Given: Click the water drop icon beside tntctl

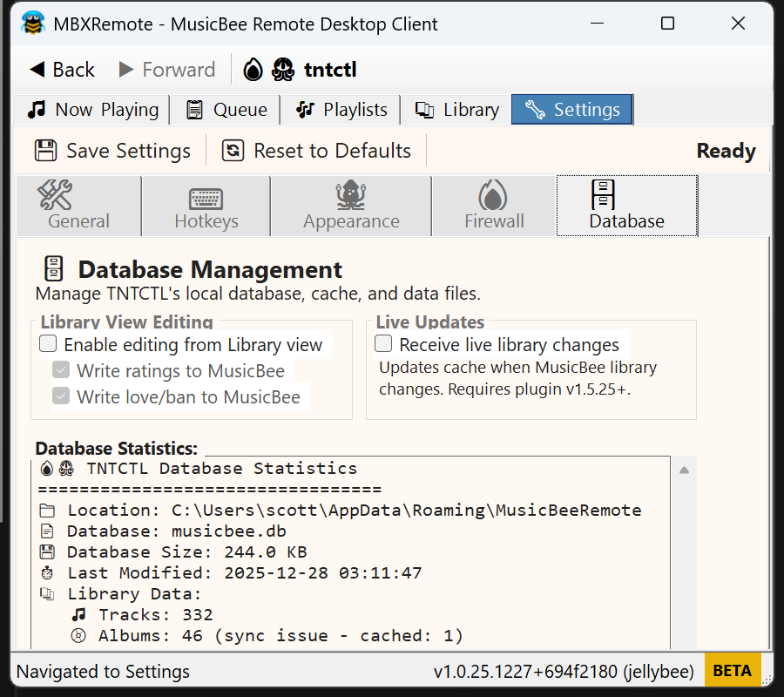Looking at the screenshot, I should coord(252,69).
